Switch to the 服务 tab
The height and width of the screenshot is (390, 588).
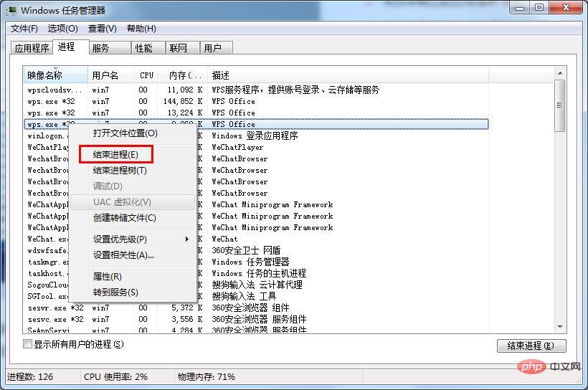tap(110, 48)
